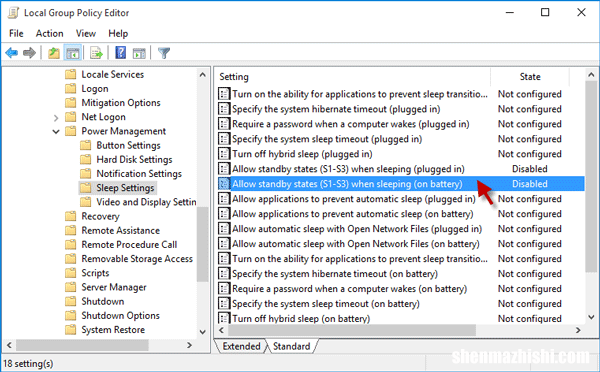Viewport: 600px width, 372px height.
Task: Collapse the Power Management tree node
Action: [56, 132]
